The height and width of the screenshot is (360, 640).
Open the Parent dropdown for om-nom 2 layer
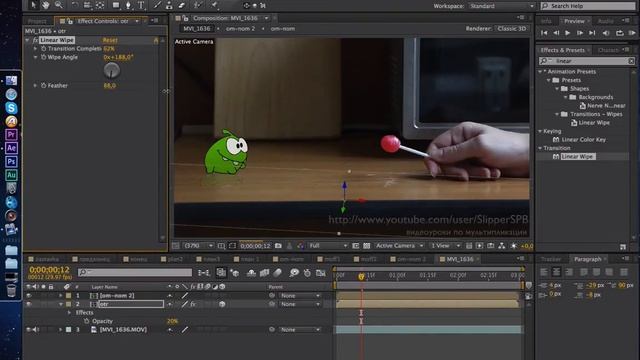300,296
